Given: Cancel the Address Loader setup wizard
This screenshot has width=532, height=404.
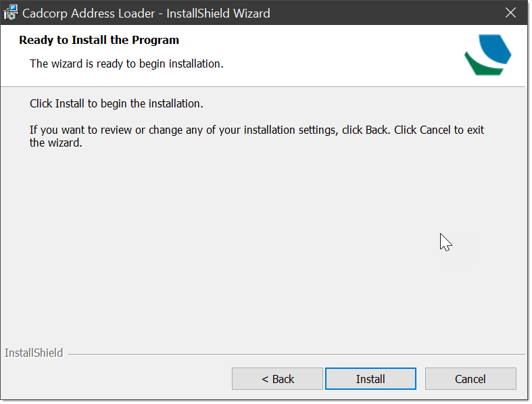Looking at the screenshot, I should 470,379.
